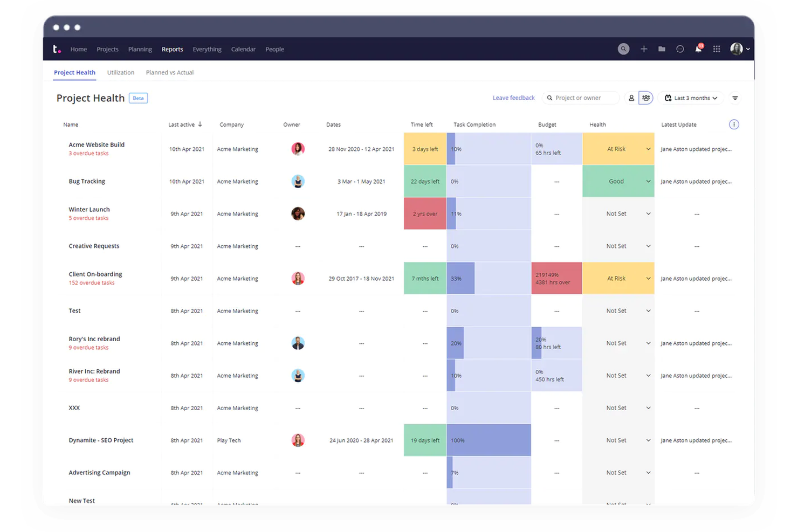The height and width of the screenshot is (532, 798).
Task: Open the Planning menu item
Action: [140, 49]
